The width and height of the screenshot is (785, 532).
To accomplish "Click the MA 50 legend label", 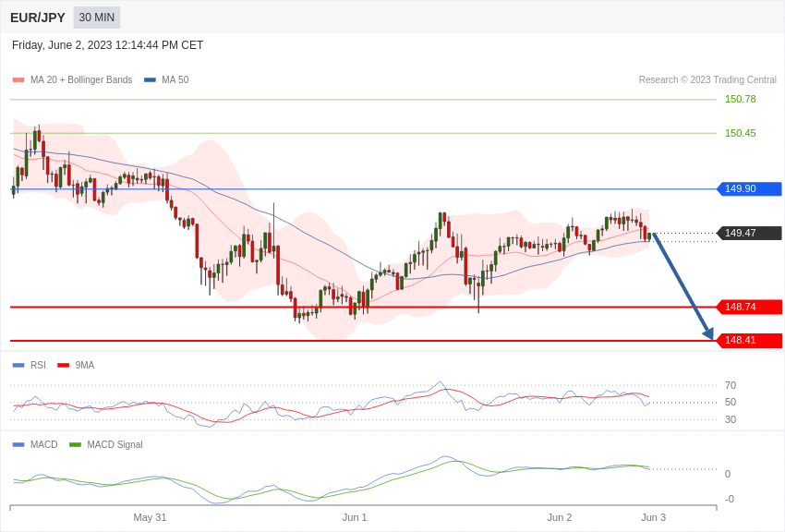I will pos(175,79).
